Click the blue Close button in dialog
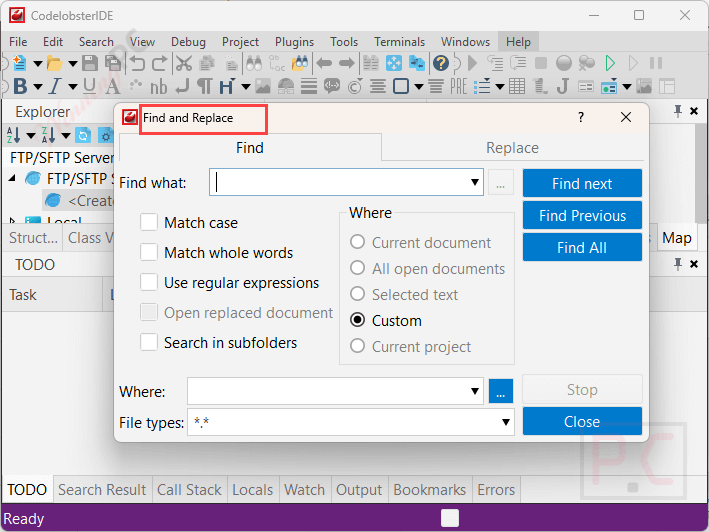 tap(582, 421)
